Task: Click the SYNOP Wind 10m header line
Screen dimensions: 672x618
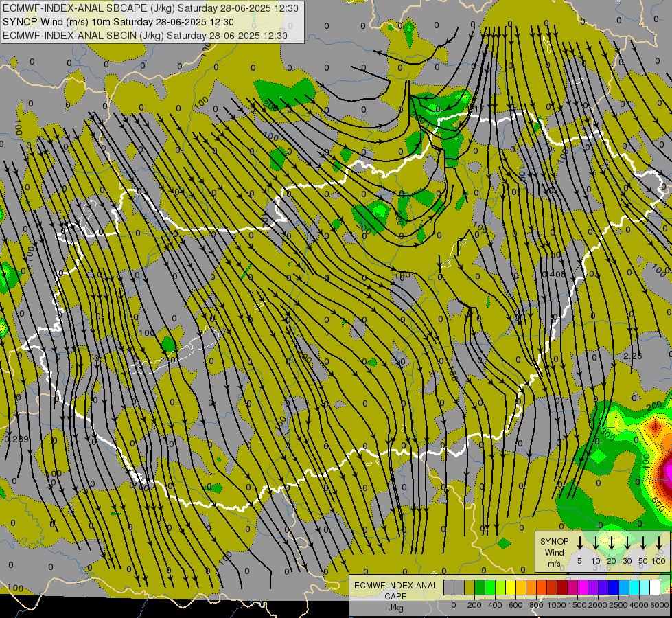Action: click(x=118, y=22)
